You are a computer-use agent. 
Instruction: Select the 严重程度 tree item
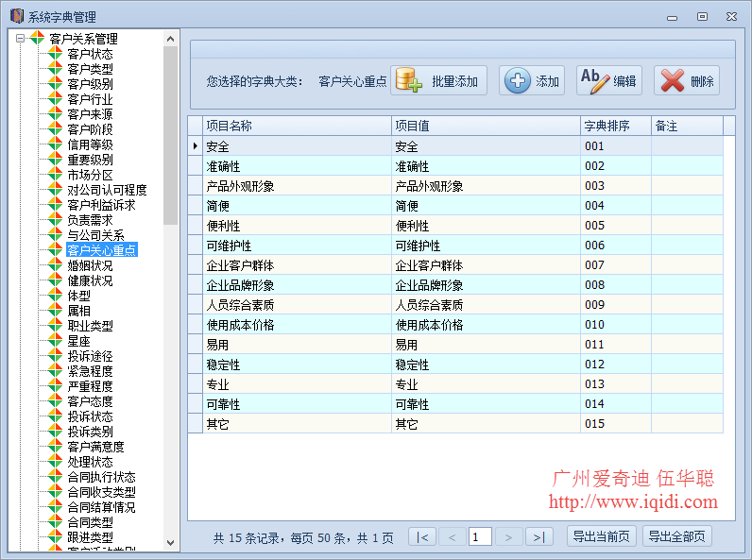tap(90, 386)
